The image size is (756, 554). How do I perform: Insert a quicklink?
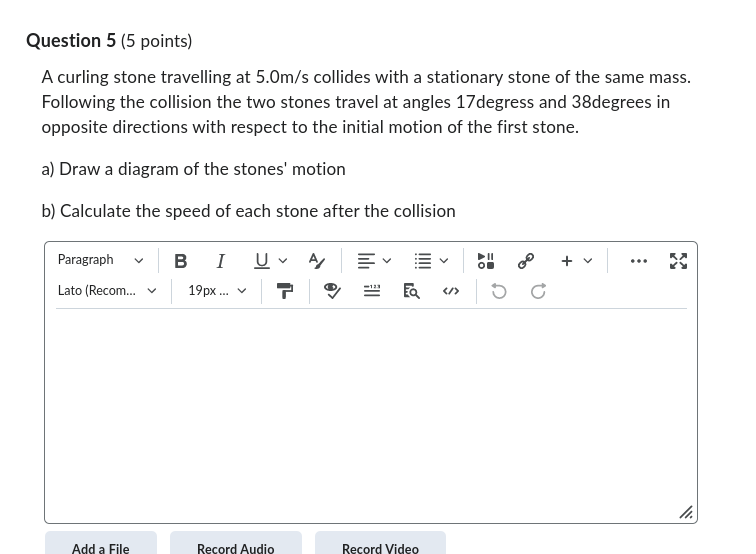click(526, 261)
